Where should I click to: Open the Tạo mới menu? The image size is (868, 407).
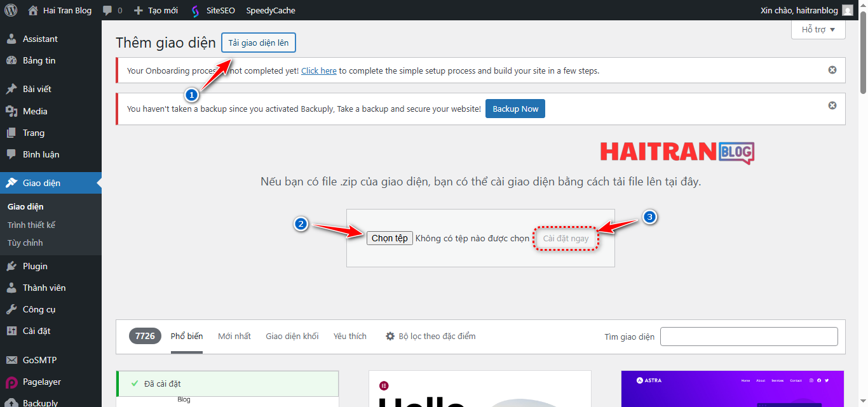[155, 10]
